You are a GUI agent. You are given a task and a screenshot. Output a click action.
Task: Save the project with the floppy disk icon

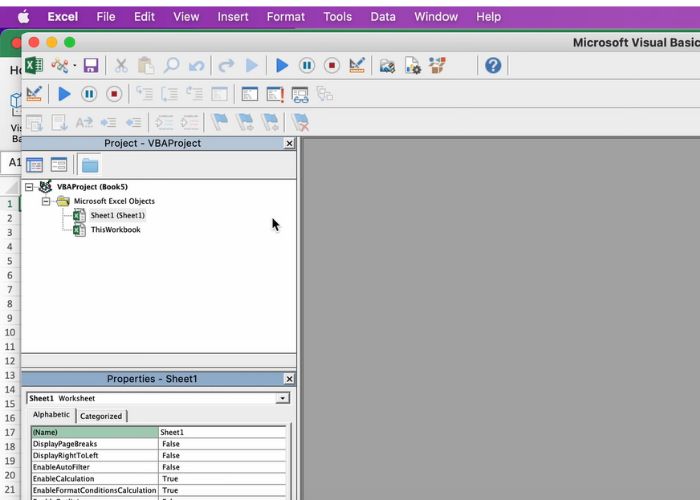[x=91, y=66]
